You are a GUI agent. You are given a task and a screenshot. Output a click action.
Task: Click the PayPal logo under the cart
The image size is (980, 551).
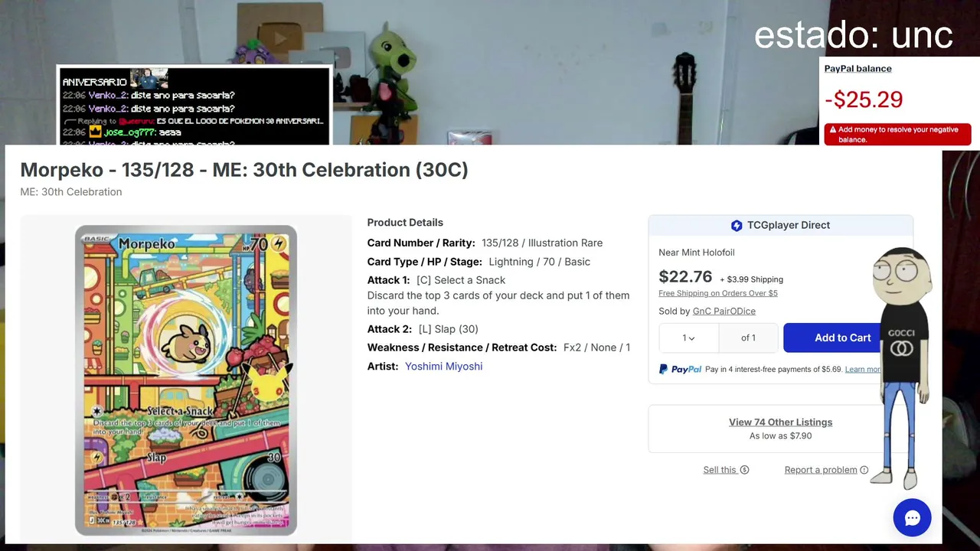click(680, 369)
